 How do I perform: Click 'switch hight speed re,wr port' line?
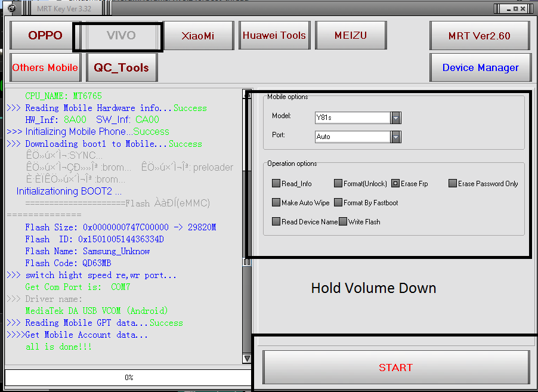92,275
